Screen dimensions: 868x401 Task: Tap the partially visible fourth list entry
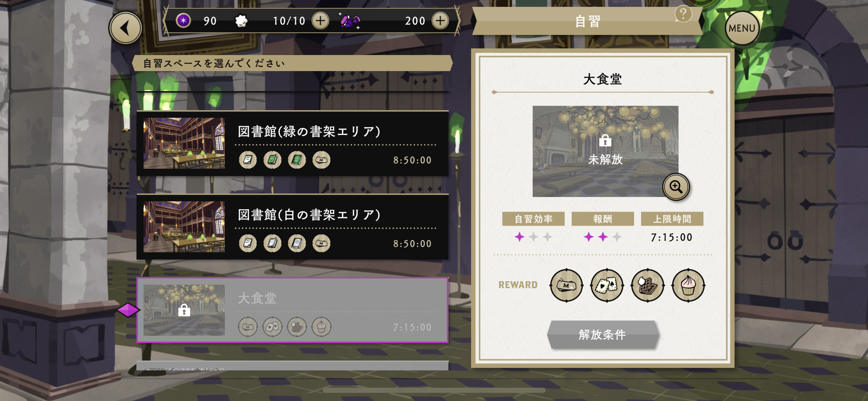(x=292, y=365)
